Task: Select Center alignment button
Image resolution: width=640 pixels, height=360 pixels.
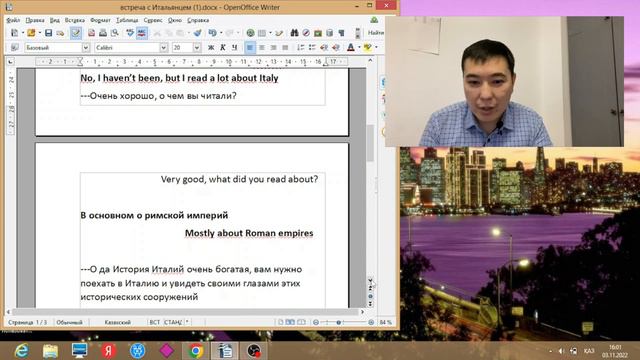Action: point(262,48)
